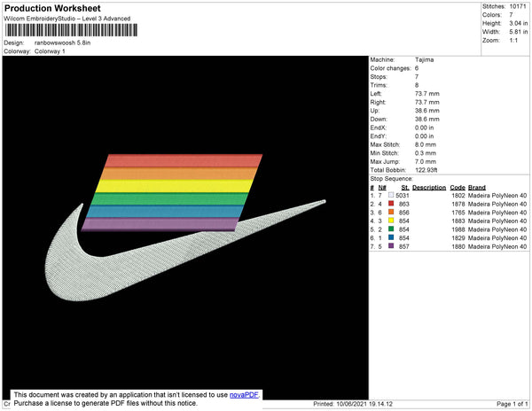Click thread code '1802'
Viewport: 532px width, 411px height.
tap(458, 196)
